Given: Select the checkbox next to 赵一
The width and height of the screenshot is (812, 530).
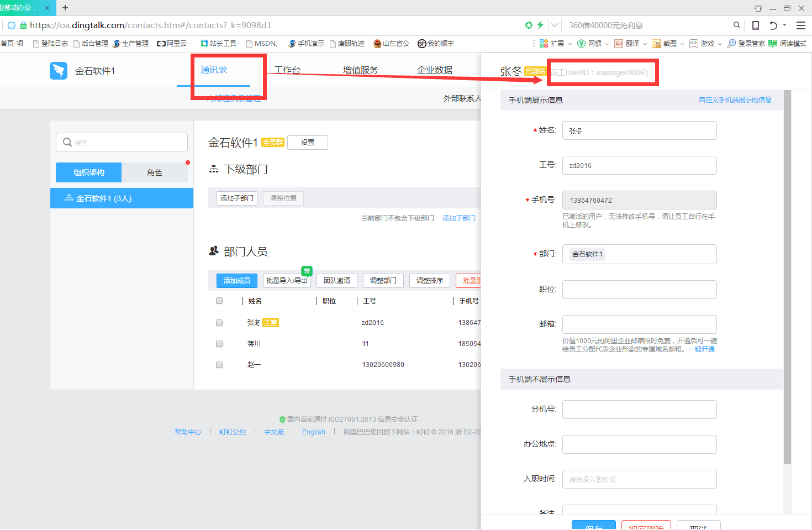Looking at the screenshot, I should pos(219,365).
